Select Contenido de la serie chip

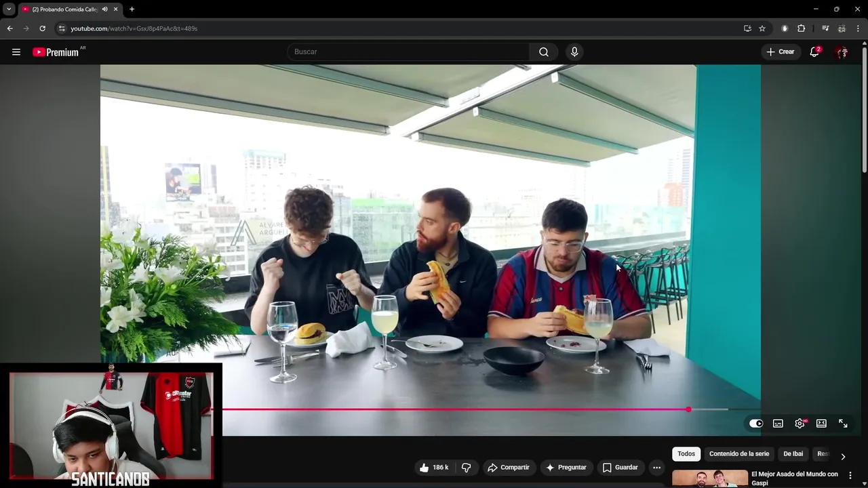(x=739, y=454)
